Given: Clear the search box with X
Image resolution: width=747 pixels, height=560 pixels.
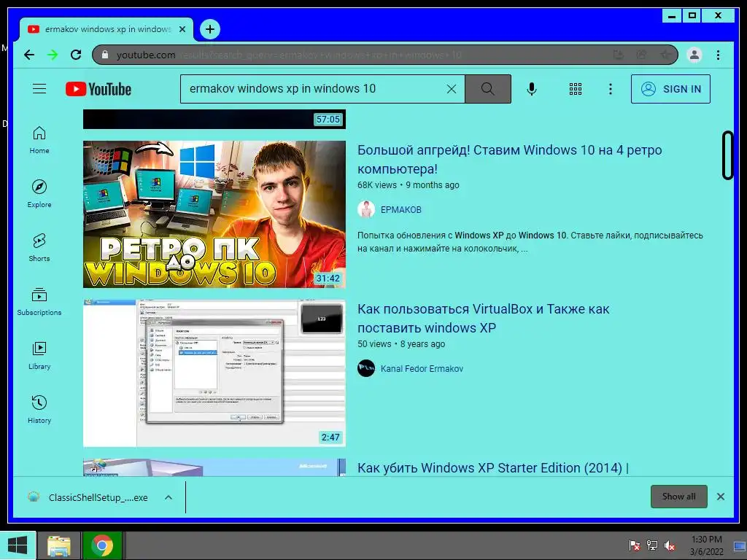Looking at the screenshot, I should click(451, 89).
